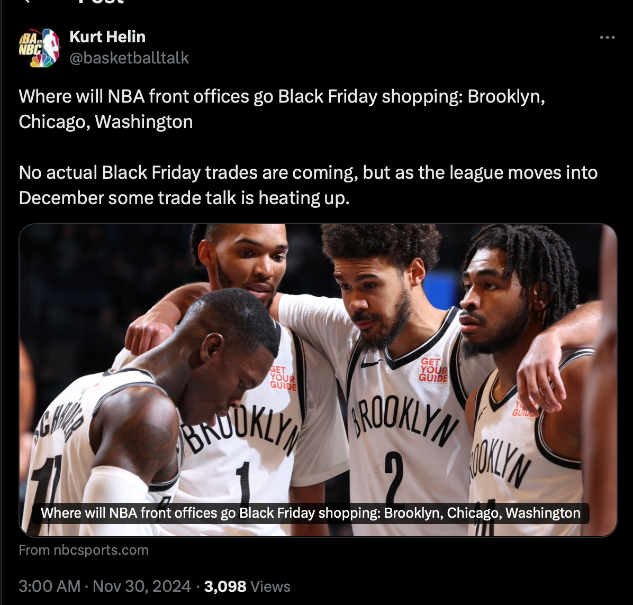
Task: Open the three-dot more options menu
Action: [607, 38]
